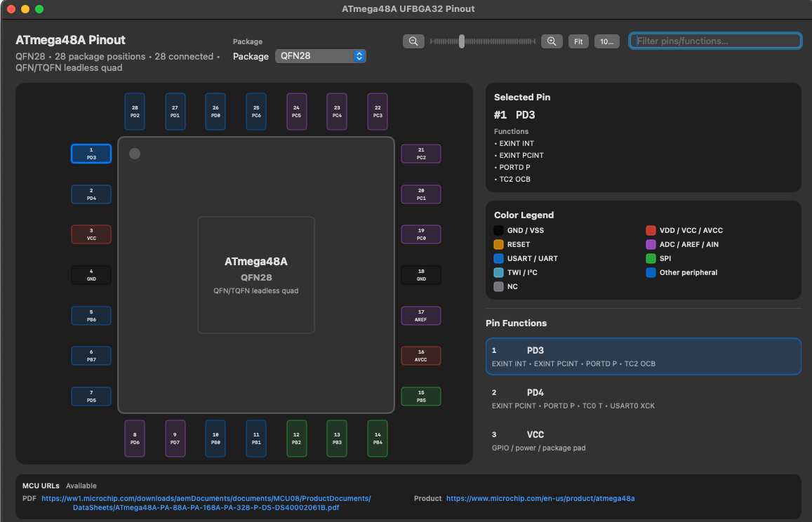Select pin 11 PB1 on the chip

(x=256, y=439)
